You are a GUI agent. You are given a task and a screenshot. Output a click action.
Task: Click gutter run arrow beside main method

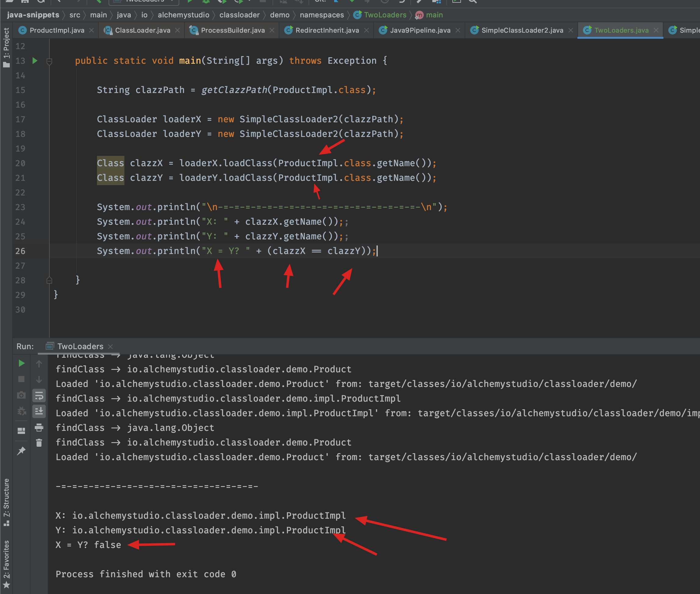coord(35,61)
